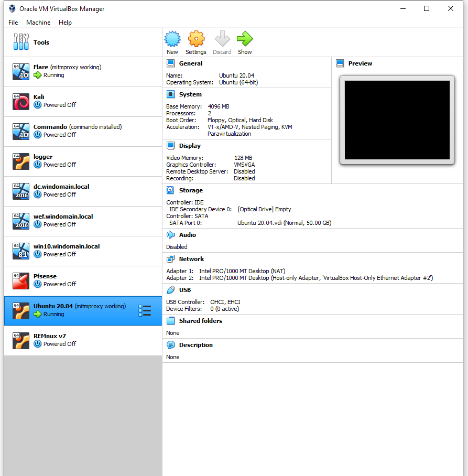This screenshot has height=476, width=468.
Task: Click the Shared folders section icon
Action: pyautogui.click(x=170, y=321)
